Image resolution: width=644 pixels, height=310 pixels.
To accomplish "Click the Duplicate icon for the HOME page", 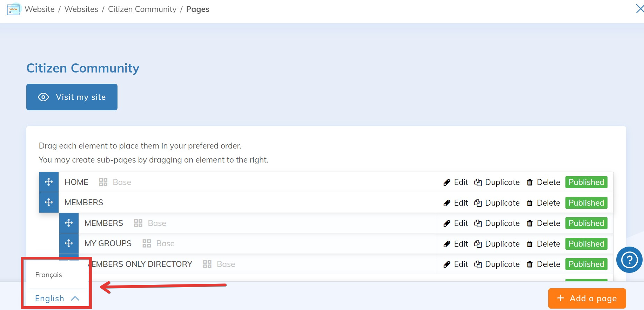I will 478,182.
